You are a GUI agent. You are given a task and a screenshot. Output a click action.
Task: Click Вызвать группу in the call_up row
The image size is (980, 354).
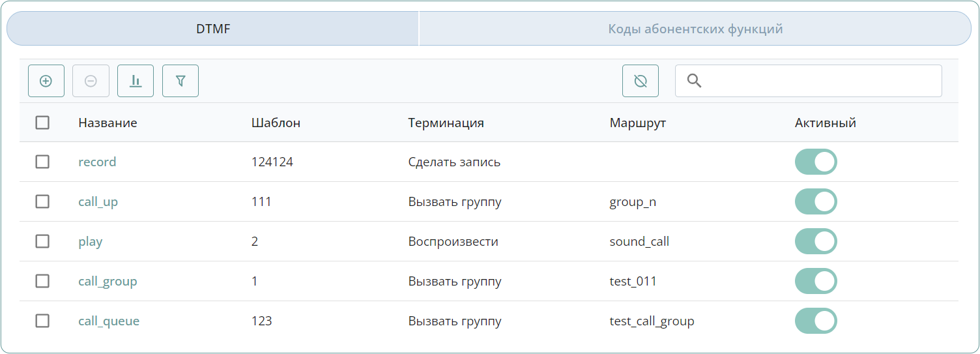[455, 202]
